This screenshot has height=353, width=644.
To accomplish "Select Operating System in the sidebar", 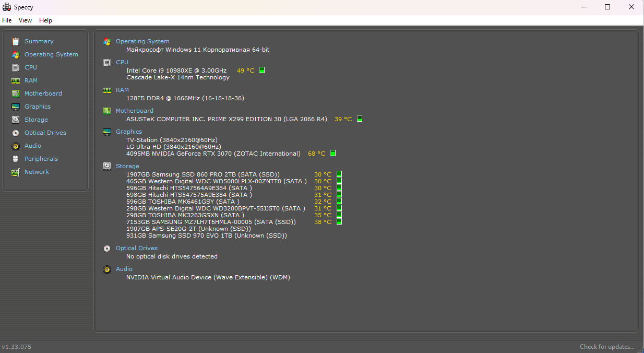I will [51, 54].
